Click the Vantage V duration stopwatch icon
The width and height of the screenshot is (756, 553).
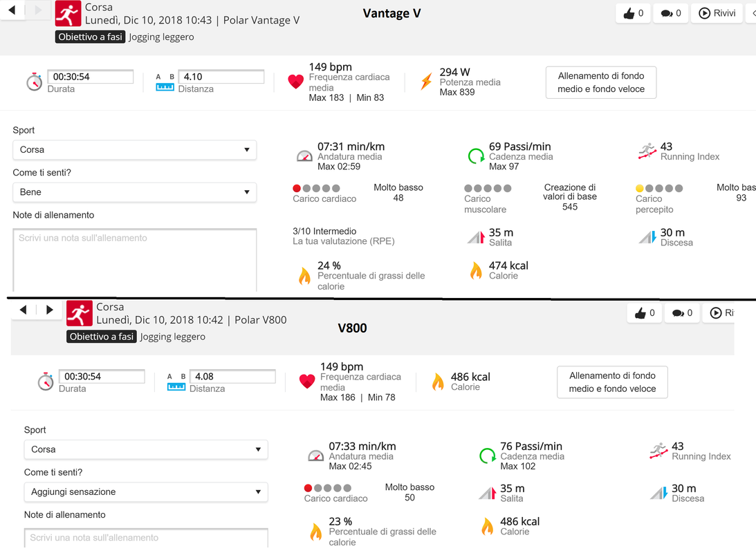click(34, 82)
